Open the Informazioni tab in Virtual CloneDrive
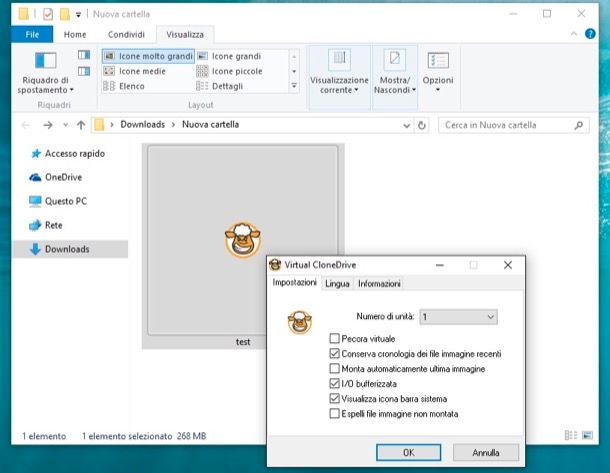Viewport: 610px width, 473px height. 379,284
